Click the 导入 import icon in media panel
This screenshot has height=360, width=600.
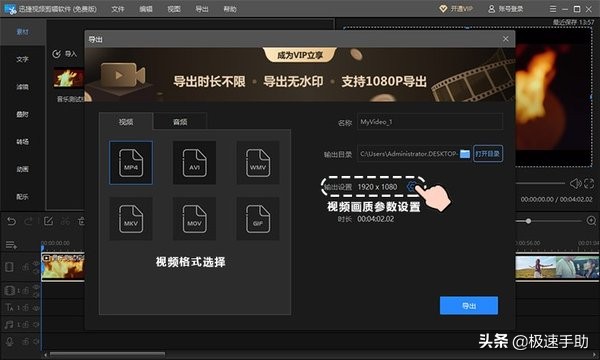point(57,54)
